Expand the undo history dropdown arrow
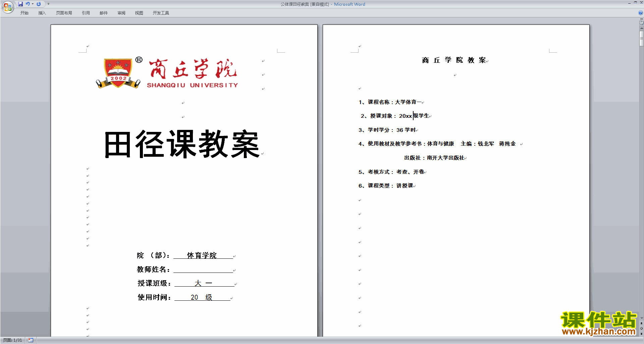 (x=33, y=4)
